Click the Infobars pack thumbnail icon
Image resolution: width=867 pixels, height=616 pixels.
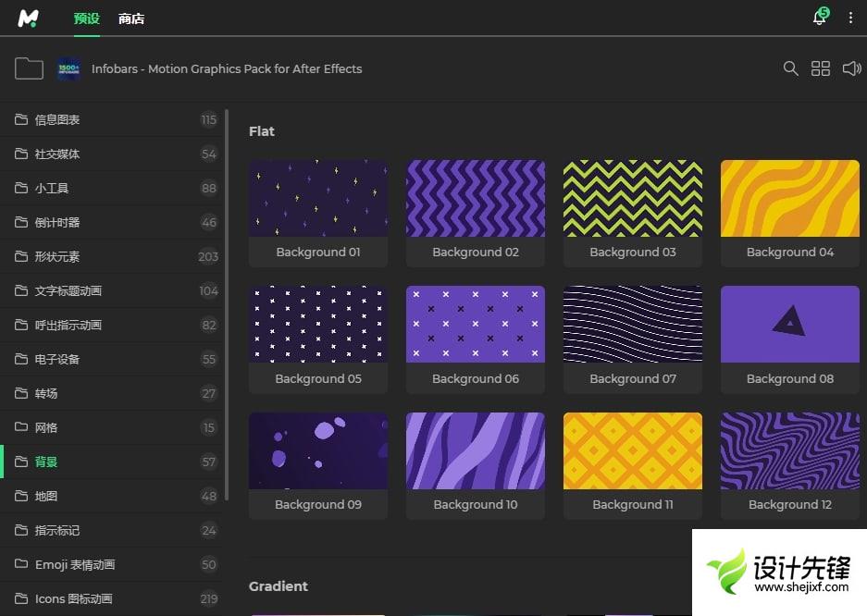tap(68, 68)
